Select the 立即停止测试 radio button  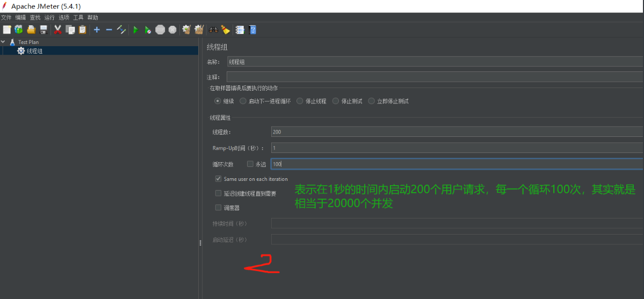(371, 101)
